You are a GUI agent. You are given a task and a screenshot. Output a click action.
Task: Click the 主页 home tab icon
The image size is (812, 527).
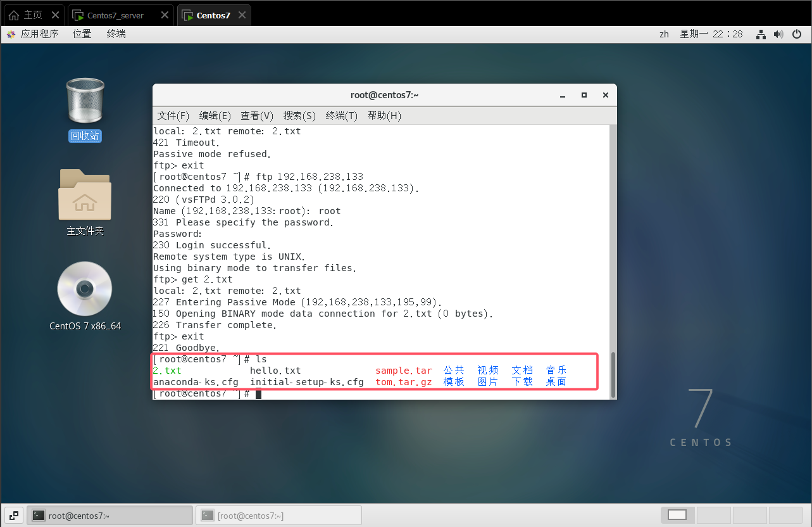pos(14,15)
